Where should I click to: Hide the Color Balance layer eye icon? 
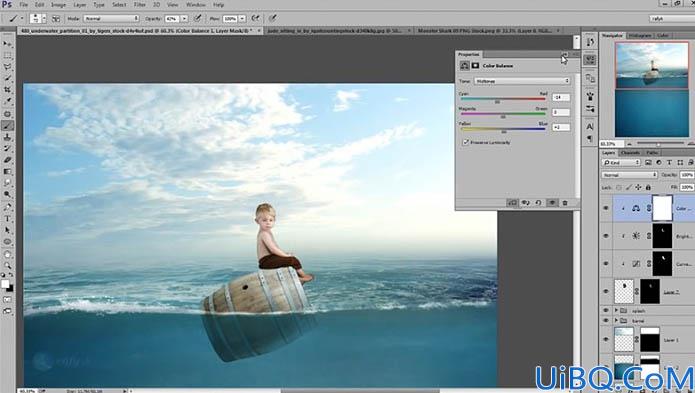(x=606, y=208)
